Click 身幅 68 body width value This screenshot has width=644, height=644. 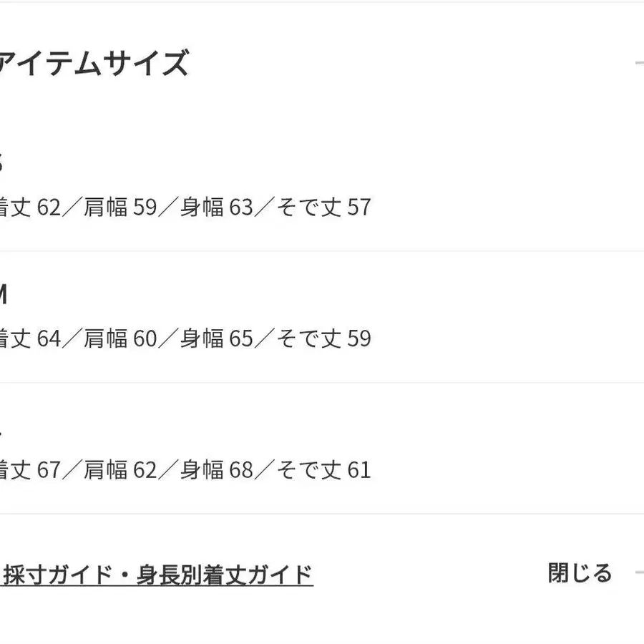tap(216, 470)
